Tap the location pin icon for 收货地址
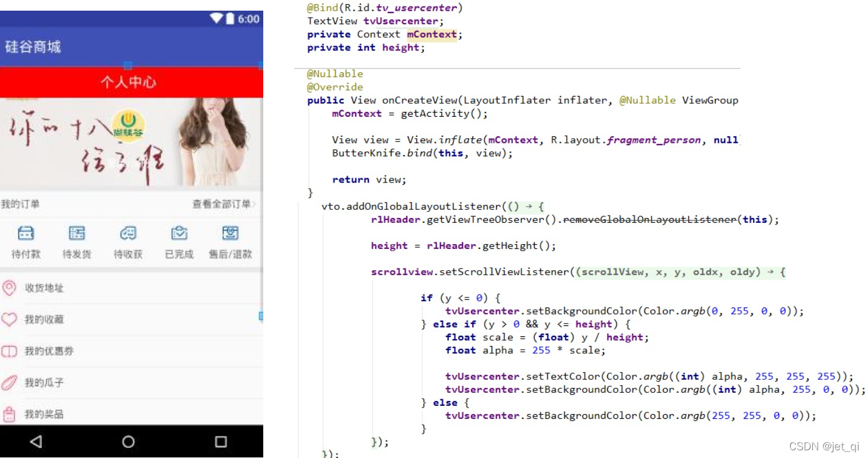Image resolution: width=868 pixels, height=458 pixels. click(x=9, y=288)
